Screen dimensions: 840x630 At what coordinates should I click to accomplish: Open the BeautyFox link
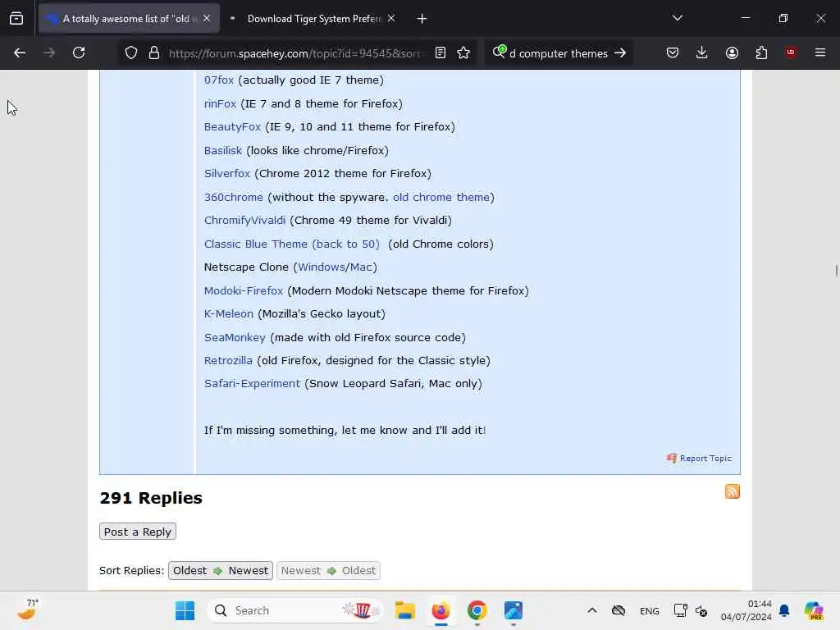(232, 126)
